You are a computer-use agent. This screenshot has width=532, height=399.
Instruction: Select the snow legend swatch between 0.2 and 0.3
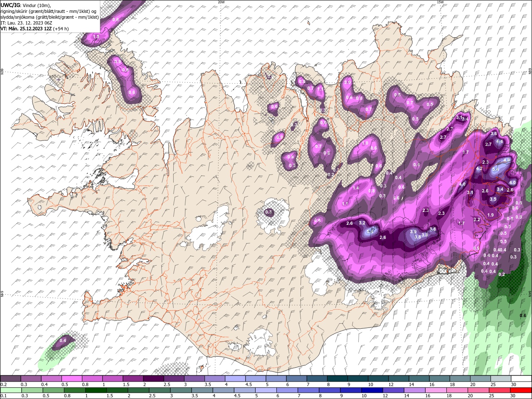pyautogui.click(x=10, y=379)
